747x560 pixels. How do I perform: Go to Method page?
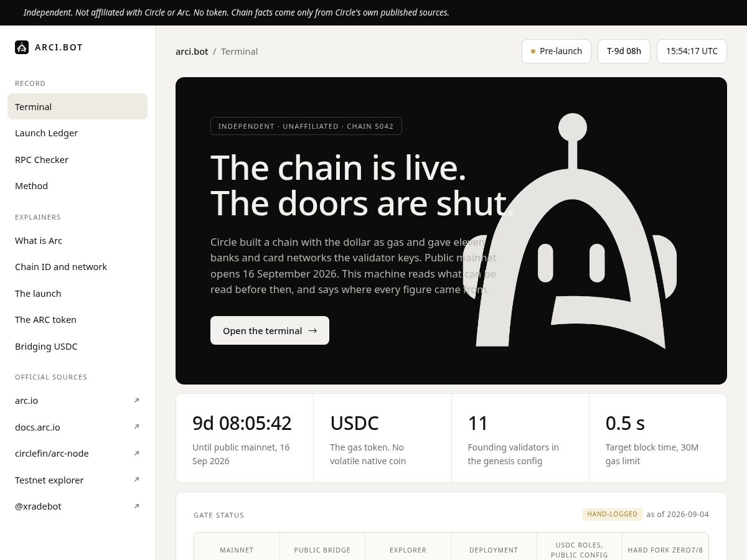tap(77, 186)
